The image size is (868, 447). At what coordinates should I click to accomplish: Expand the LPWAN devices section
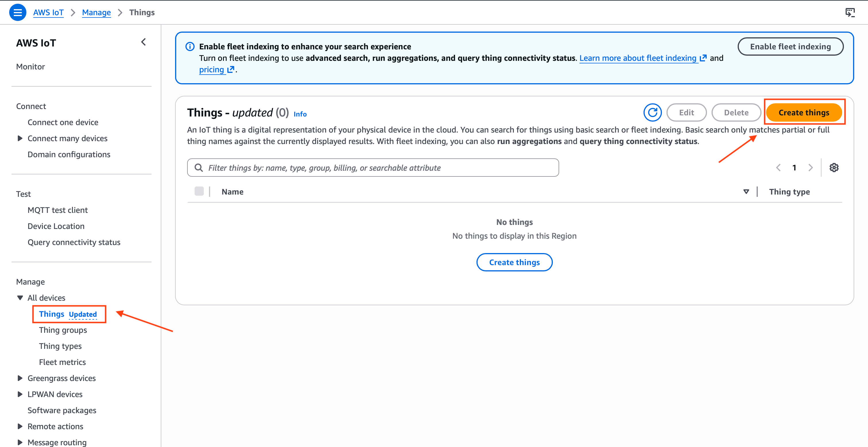click(x=19, y=394)
